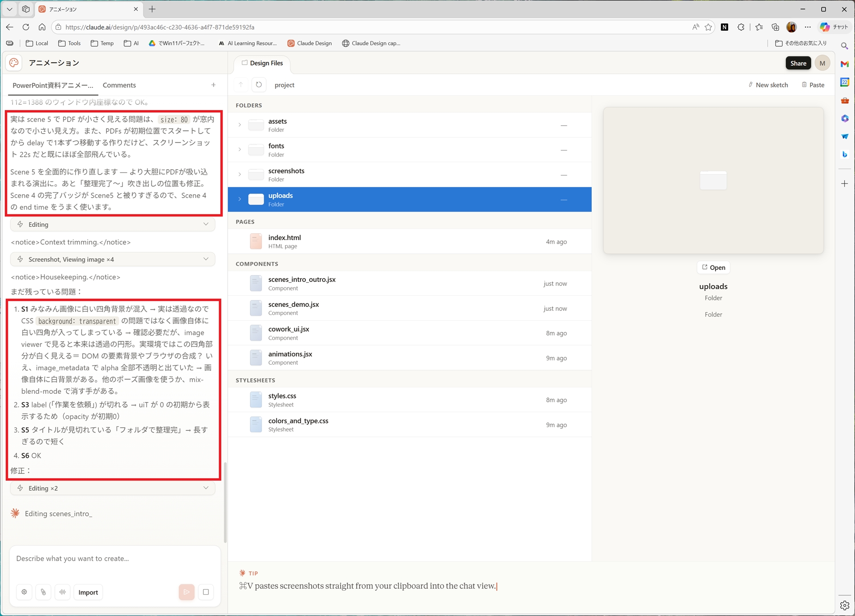Add this page to favorites via the star
The width and height of the screenshot is (855, 616).
(x=709, y=27)
